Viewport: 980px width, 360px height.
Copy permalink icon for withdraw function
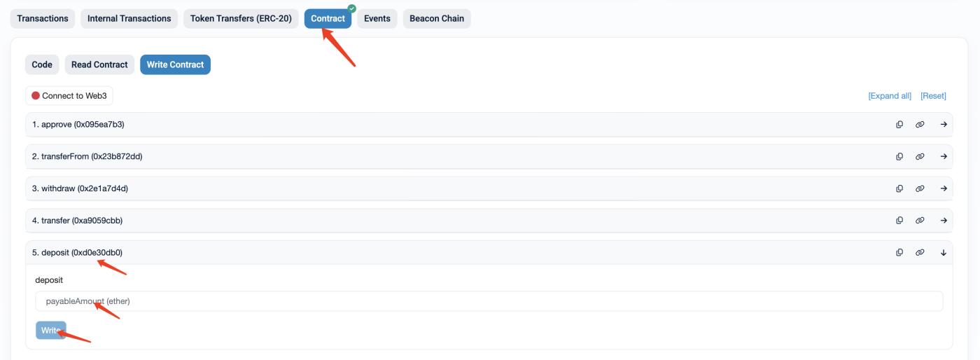[920, 188]
